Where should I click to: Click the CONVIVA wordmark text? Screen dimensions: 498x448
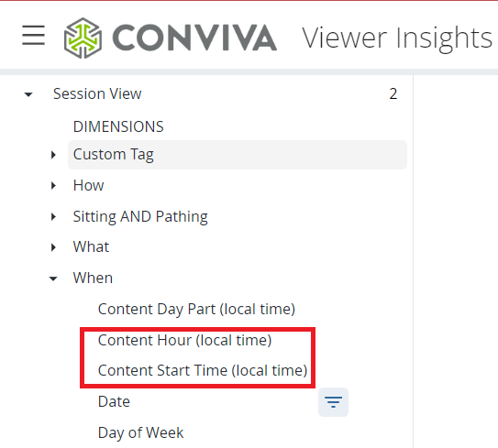[194, 38]
